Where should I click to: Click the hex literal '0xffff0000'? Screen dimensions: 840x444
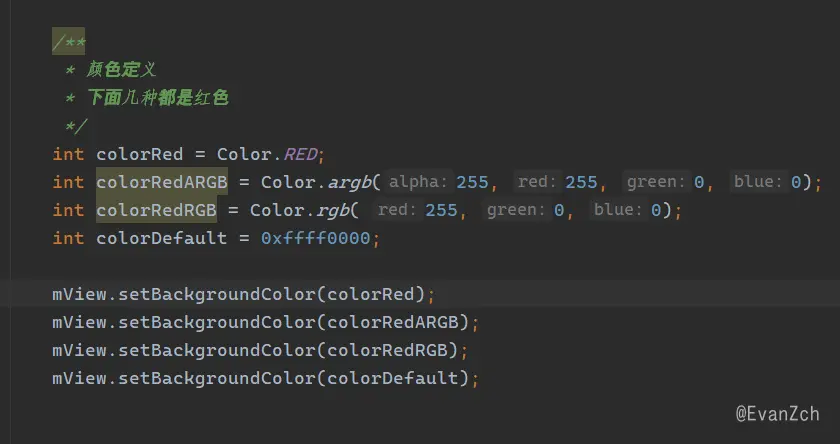tap(316, 238)
